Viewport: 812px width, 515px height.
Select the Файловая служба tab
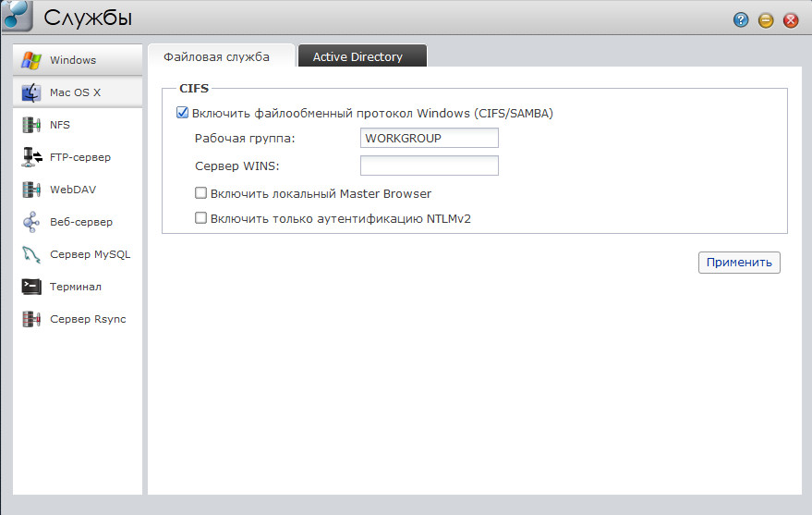pos(217,56)
